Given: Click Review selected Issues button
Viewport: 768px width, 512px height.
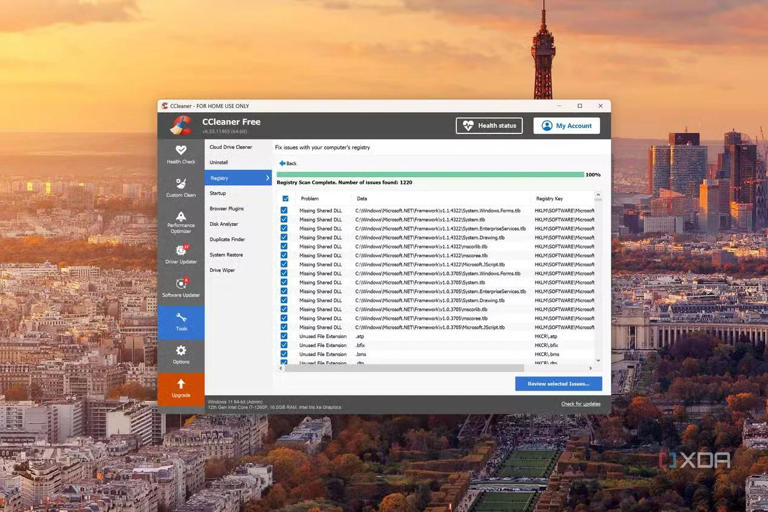Looking at the screenshot, I should pos(558,384).
